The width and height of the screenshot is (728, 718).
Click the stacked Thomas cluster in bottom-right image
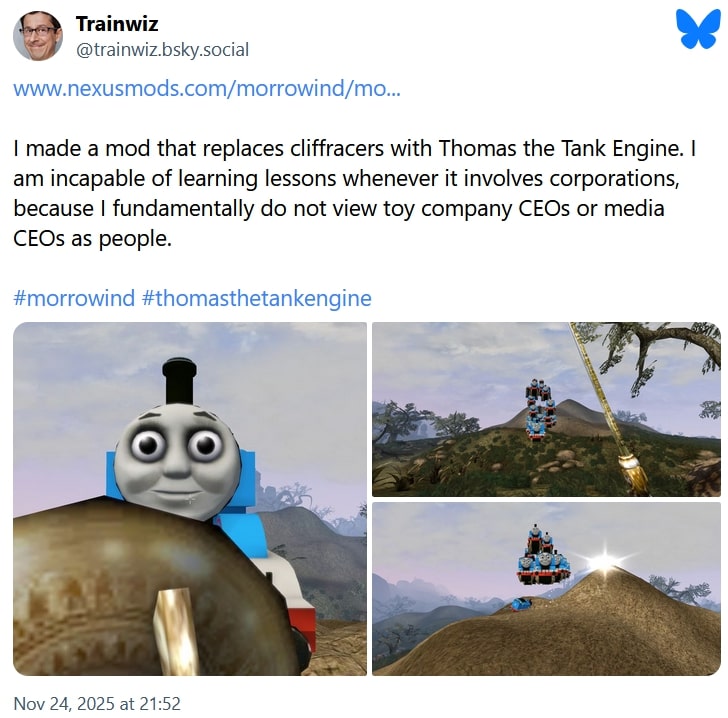coord(543,554)
